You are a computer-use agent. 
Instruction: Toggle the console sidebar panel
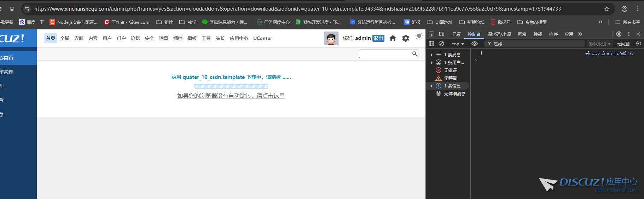click(431, 44)
